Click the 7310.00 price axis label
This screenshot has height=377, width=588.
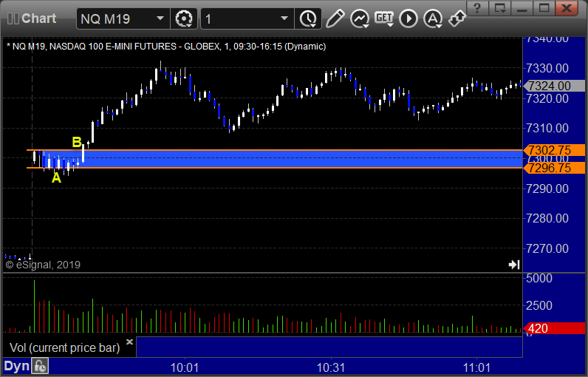(x=547, y=129)
